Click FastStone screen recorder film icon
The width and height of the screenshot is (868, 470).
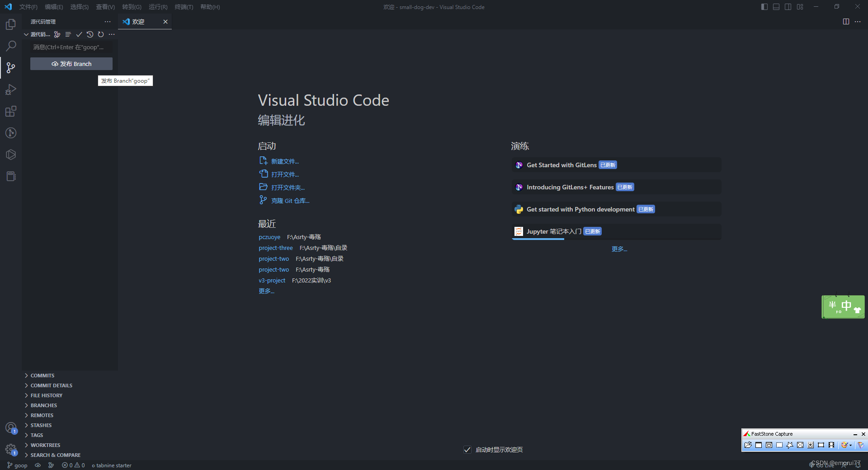[831, 445]
